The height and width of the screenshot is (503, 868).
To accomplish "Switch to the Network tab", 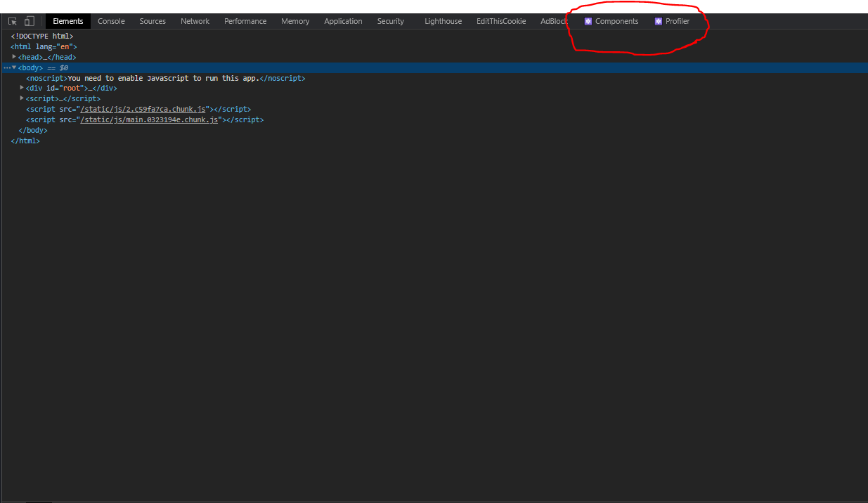I will (195, 21).
